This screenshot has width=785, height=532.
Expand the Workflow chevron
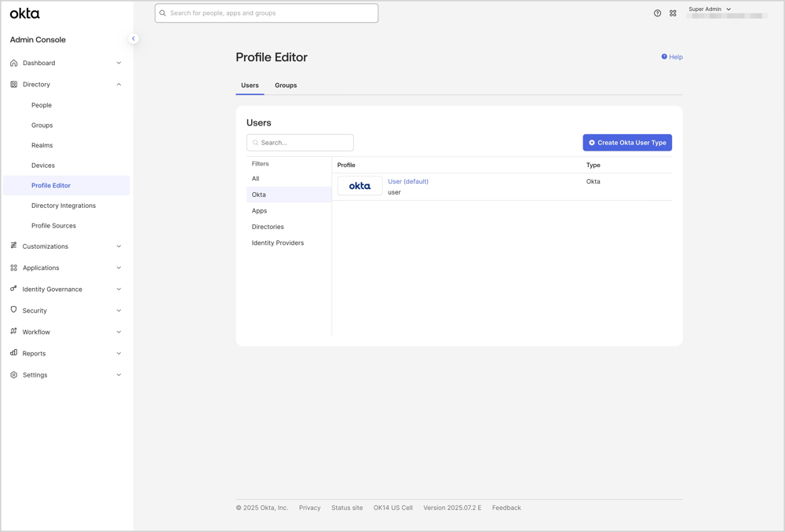[119, 332]
